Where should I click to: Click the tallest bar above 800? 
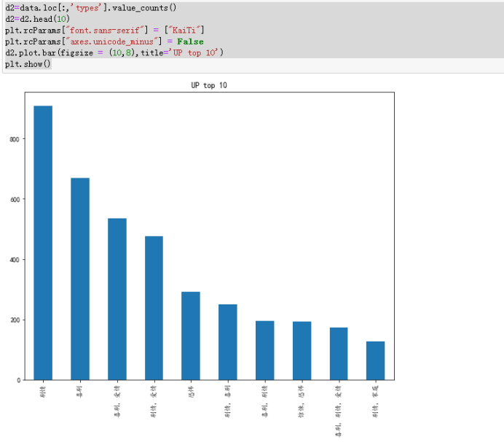coord(43,243)
